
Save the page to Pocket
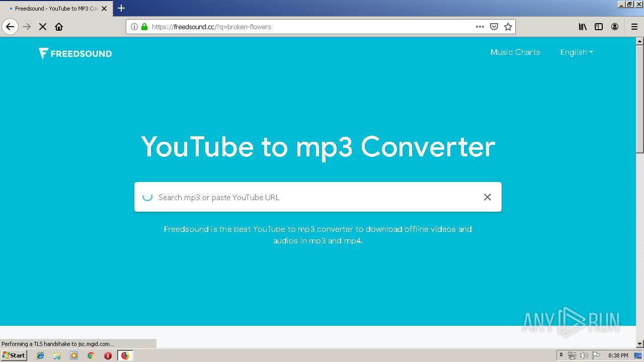pos(494,27)
